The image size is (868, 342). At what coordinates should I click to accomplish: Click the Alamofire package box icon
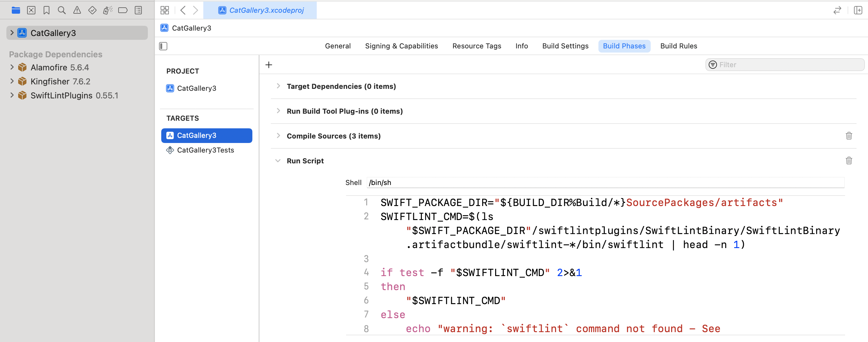coord(22,67)
